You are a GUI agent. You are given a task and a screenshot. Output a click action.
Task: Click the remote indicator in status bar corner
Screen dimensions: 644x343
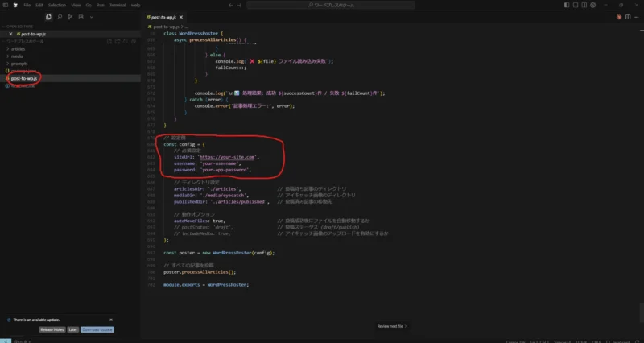coord(6,341)
